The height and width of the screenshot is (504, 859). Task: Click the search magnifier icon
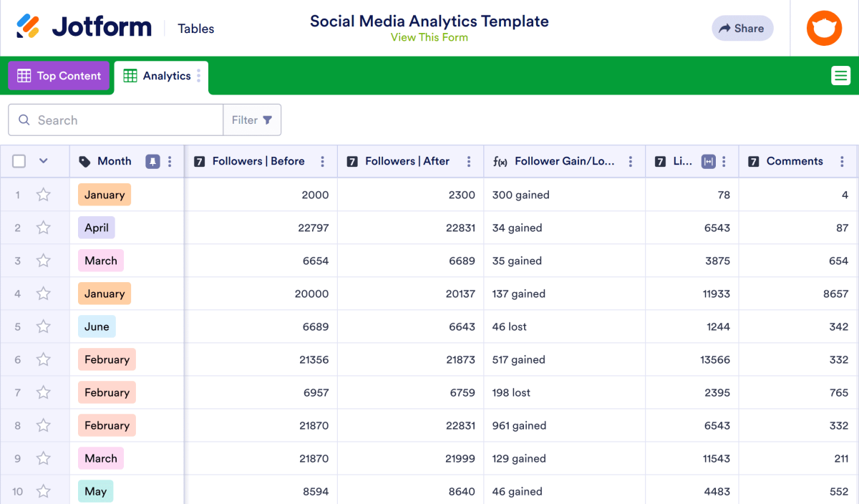[26, 120]
